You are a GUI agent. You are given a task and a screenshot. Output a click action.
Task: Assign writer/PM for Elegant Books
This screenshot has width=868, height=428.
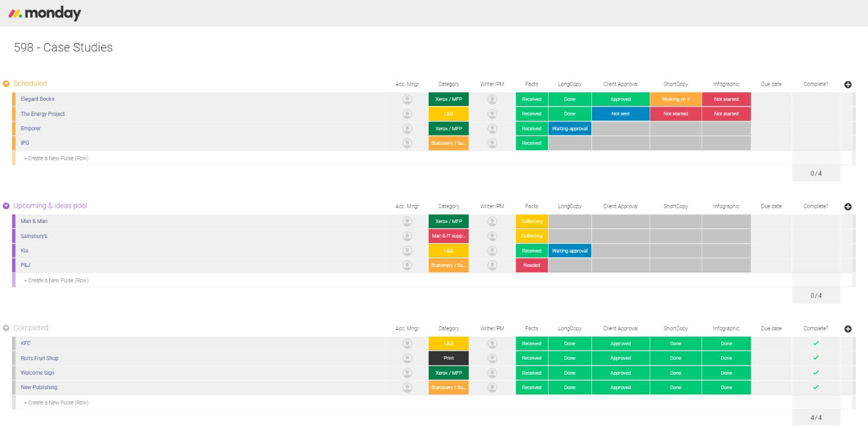tap(492, 100)
